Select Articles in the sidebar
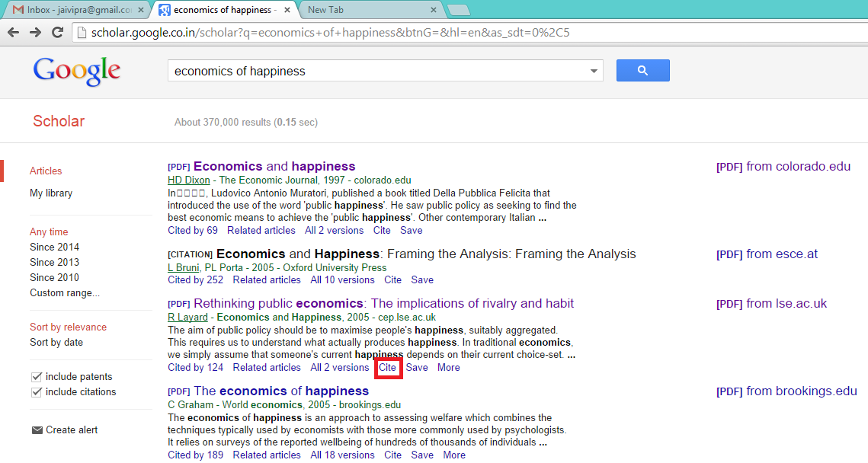The height and width of the screenshot is (463, 868). tap(46, 171)
